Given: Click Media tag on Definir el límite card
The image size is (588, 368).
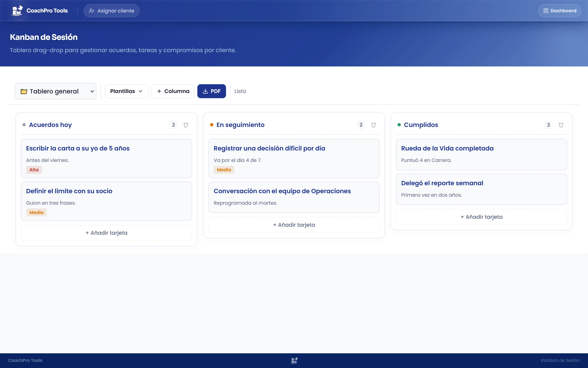Looking at the screenshot, I should (x=37, y=212).
